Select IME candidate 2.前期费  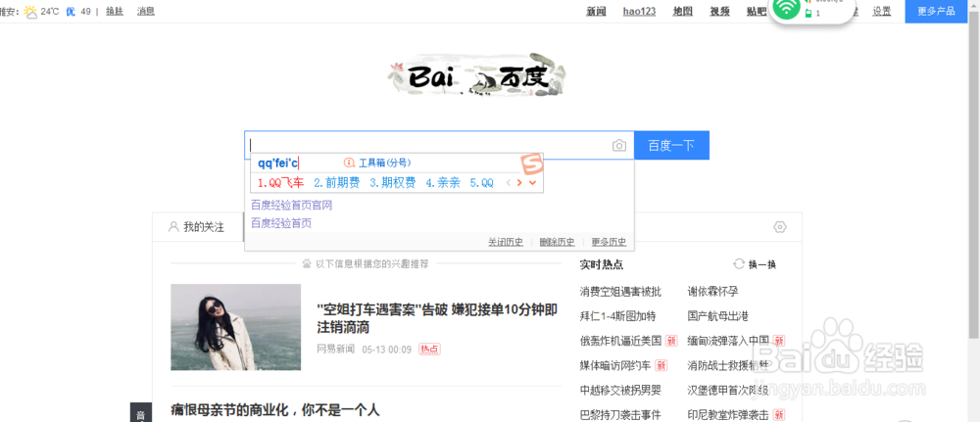click(337, 183)
